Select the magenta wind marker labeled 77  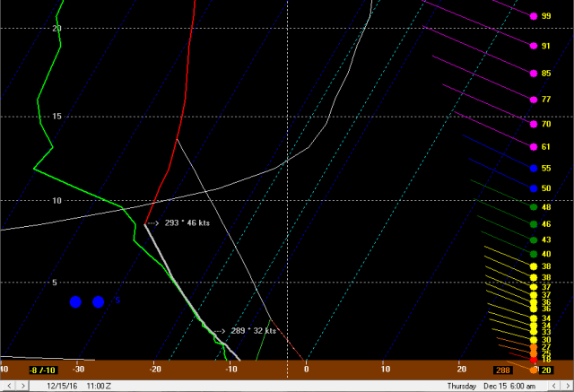pos(534,100)
